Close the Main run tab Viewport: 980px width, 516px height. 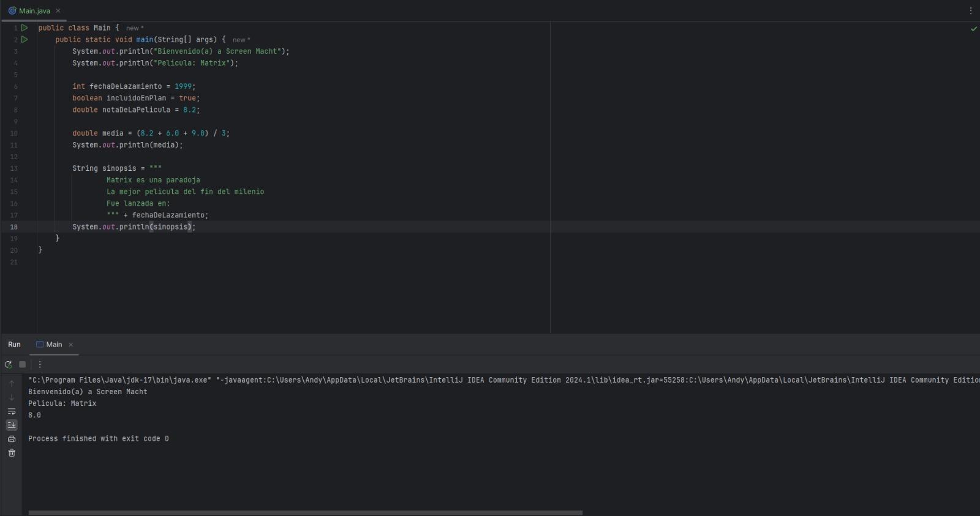click(x=70, y=345)
